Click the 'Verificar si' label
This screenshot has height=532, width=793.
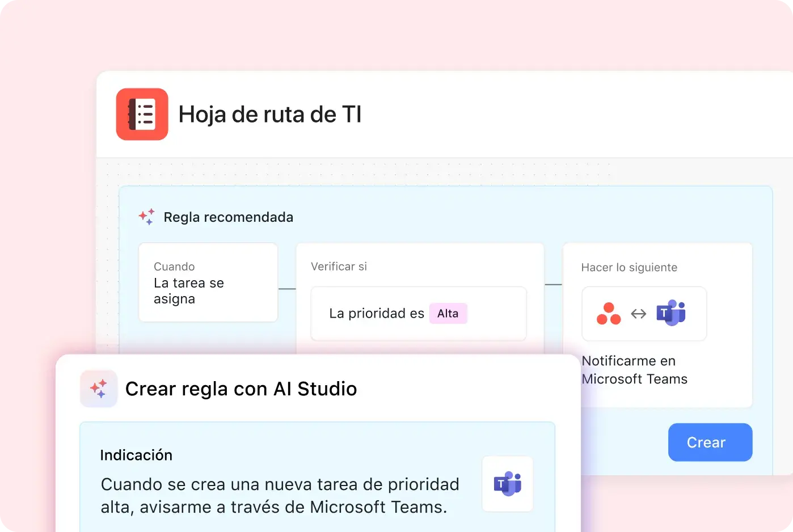tap(339, 267)
